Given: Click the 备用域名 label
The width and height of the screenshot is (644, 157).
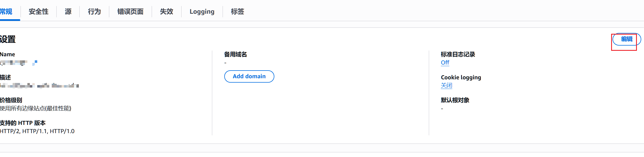Looking at the screenshot, I should click(235, 54).
